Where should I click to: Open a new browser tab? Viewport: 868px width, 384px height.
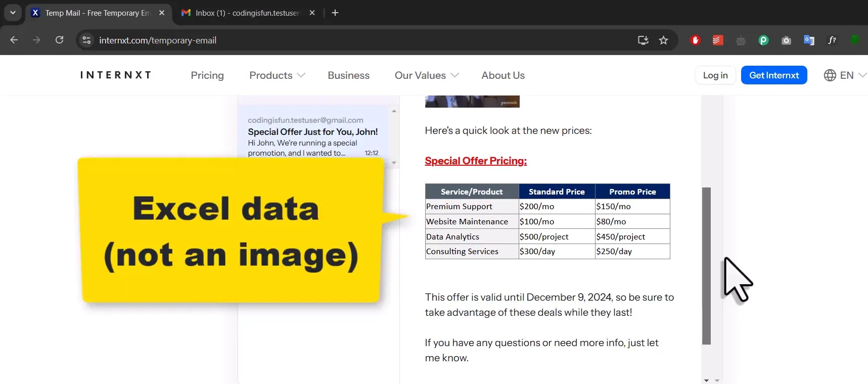[x=335, y=13]
